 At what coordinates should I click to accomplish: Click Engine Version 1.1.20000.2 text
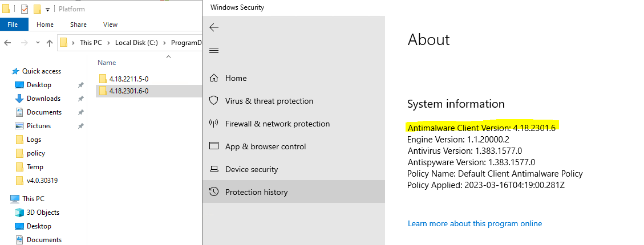[459, 139]
